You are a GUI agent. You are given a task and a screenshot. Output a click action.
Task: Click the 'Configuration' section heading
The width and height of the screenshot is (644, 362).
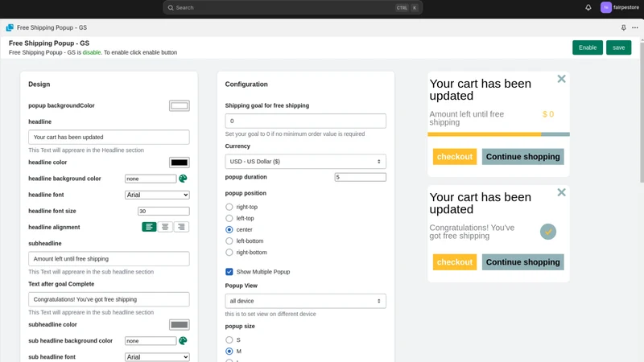point(246,84)
